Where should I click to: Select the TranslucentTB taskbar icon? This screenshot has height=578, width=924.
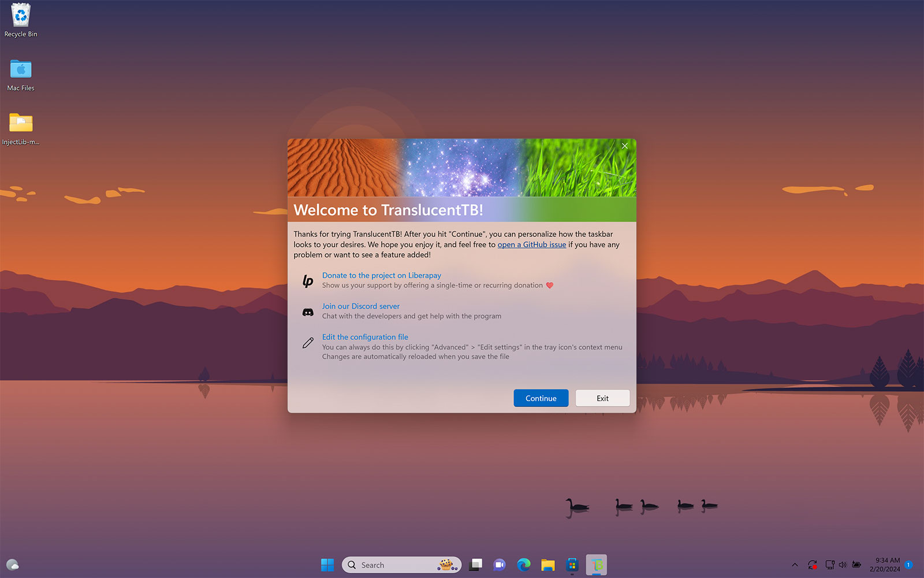(597, 565)
